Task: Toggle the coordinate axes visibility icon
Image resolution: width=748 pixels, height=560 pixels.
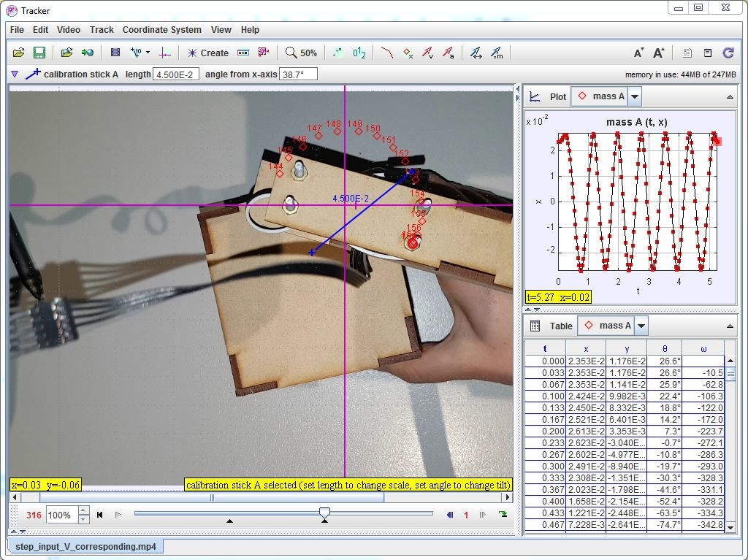Action: tap(164, 53)
